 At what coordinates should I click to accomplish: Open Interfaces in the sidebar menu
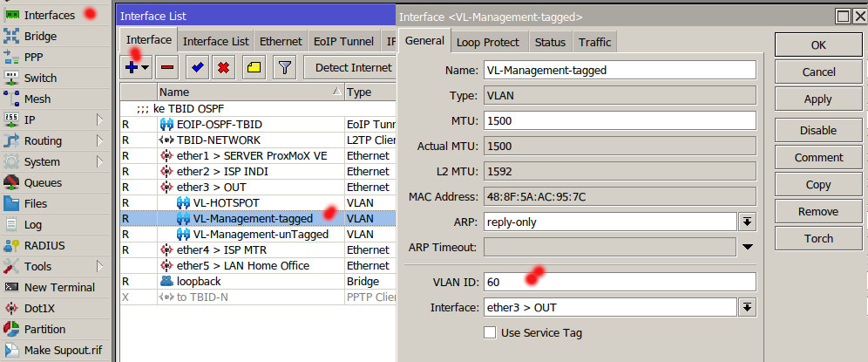click(49, 15)
